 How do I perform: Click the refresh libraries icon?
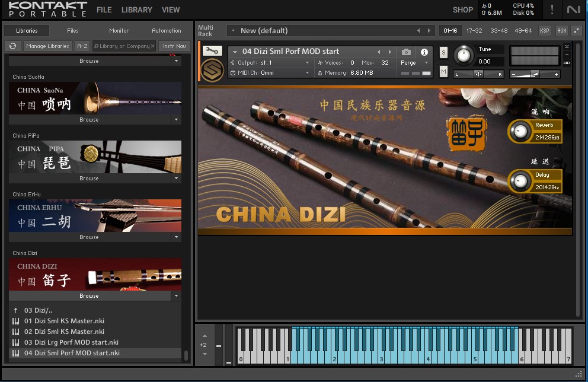[13, 46]
